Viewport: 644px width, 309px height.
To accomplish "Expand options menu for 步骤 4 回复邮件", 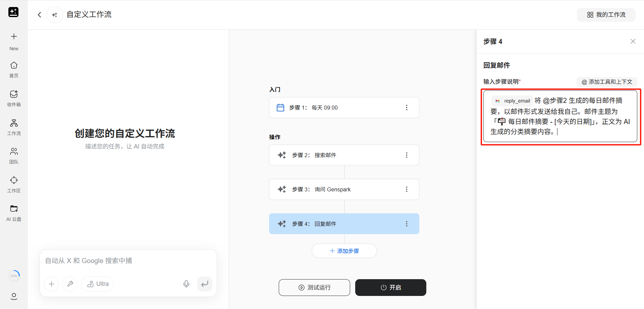I will coord(407,224).
